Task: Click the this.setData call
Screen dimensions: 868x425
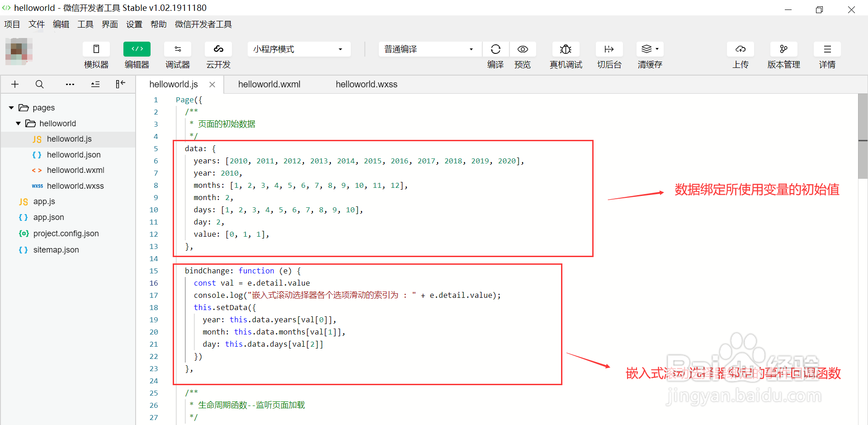Action: point(225,307)
